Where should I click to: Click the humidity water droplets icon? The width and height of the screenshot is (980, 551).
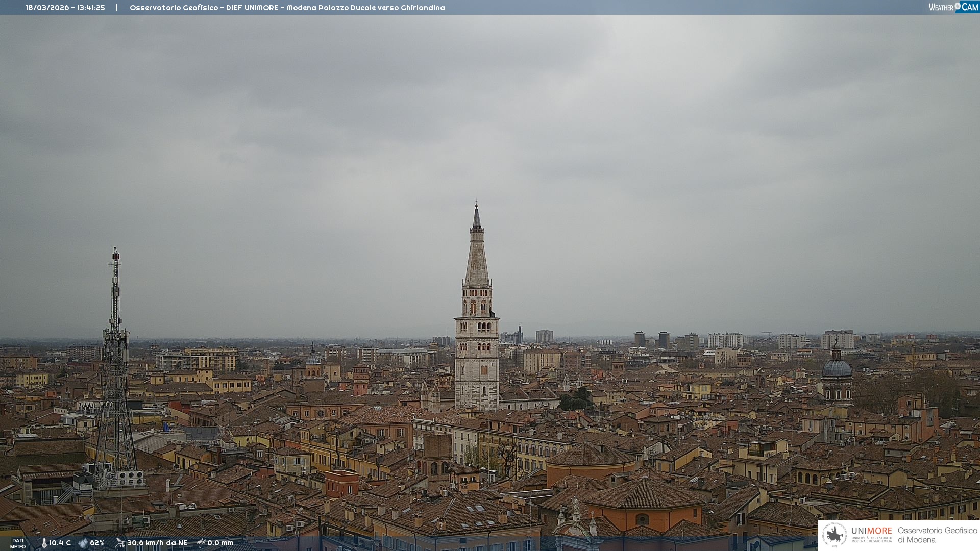[83, 543]
